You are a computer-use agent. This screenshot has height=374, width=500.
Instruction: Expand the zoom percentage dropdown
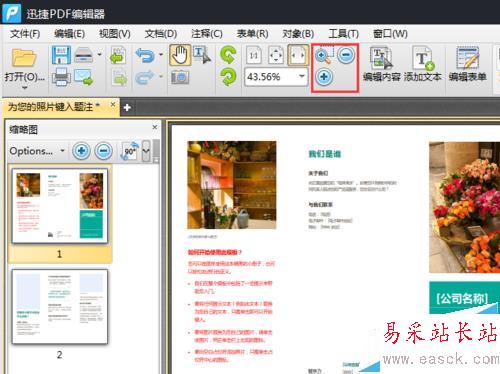[302, 77]
